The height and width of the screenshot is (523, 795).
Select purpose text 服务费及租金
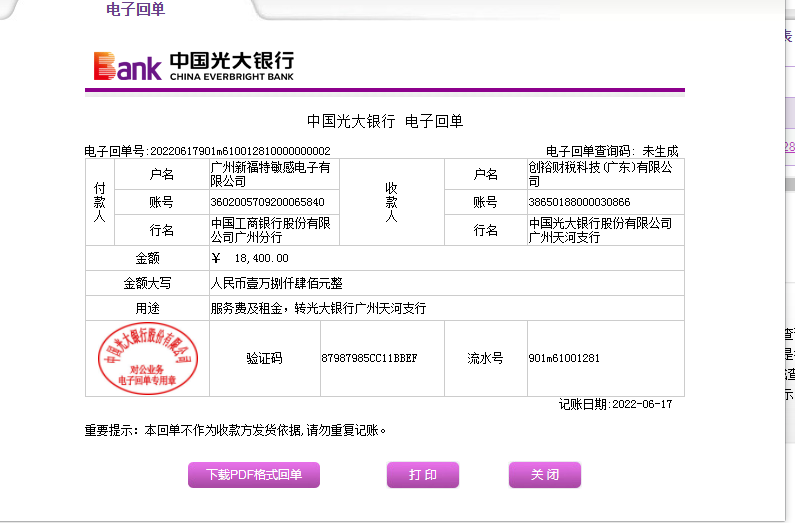click(x=246, y=308)
